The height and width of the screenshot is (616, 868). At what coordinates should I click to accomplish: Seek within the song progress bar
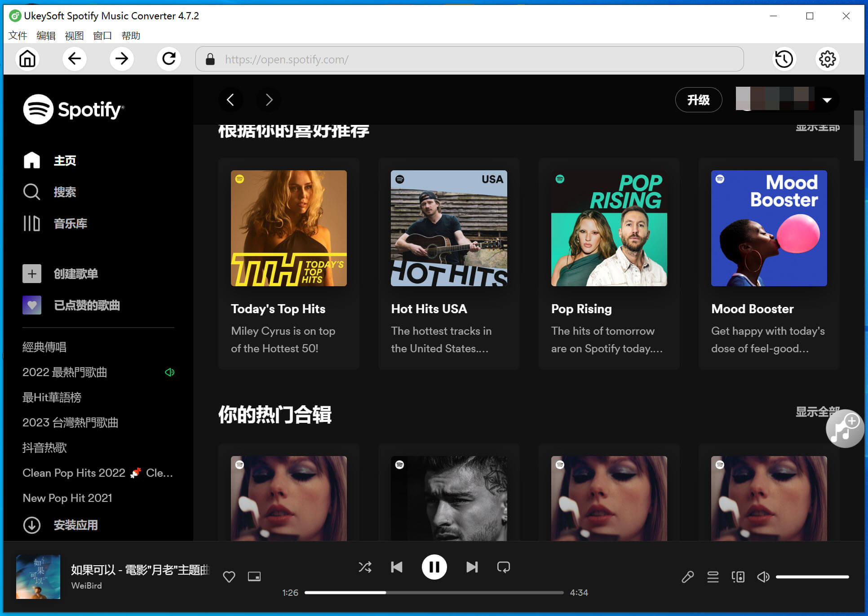[x=434, y=593]
